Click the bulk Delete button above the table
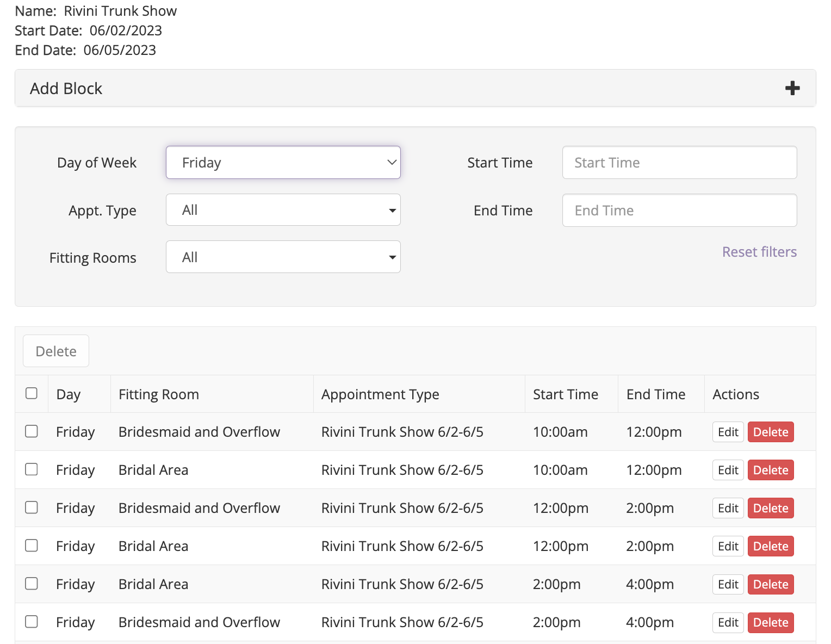Screen dimensions: 831x644 pos(56,351)
